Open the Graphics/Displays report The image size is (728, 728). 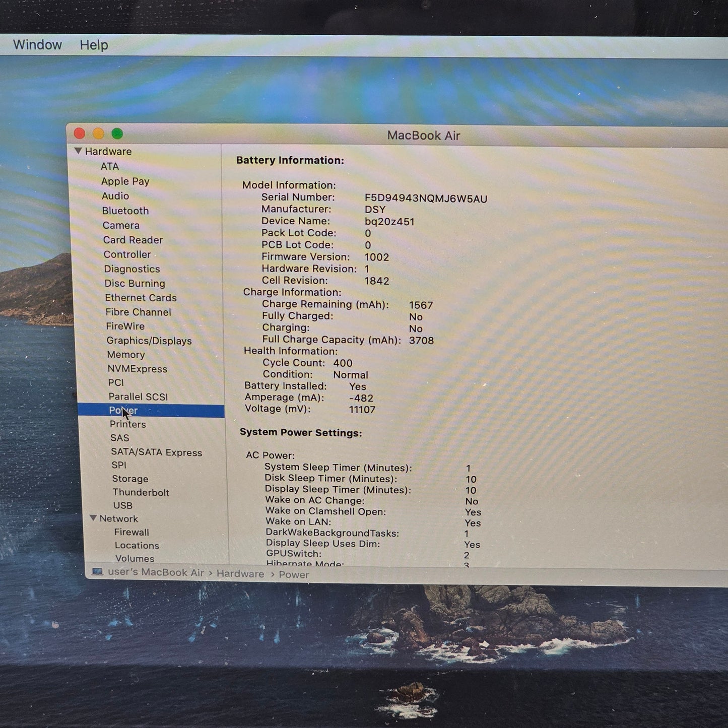(x=148, y=341)
